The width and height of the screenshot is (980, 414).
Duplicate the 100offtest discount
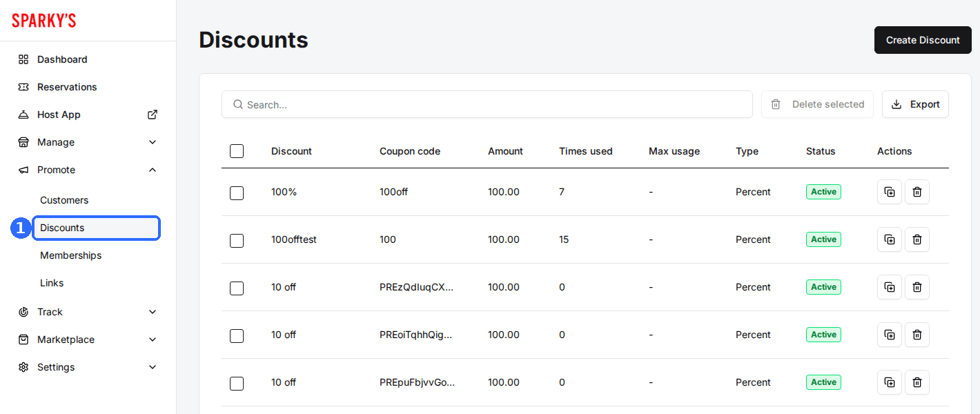click(x=890, y=239)
